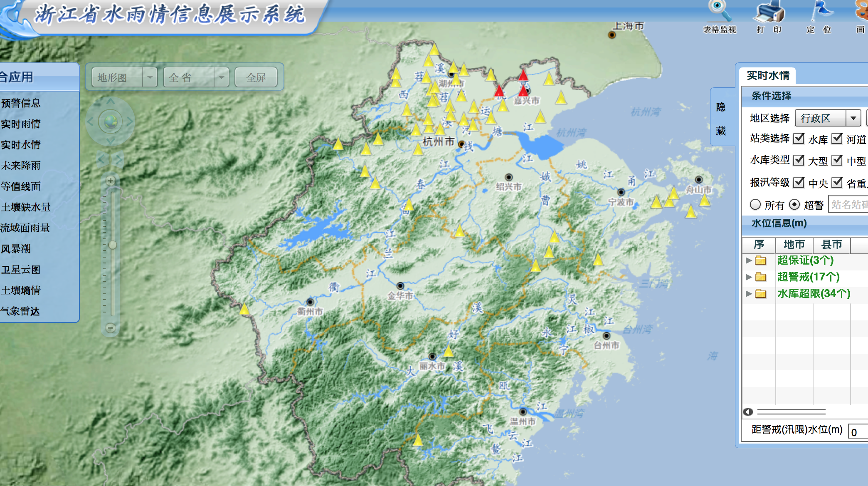
Task: Click the map zoom slider handle
Action: point(112,245)
